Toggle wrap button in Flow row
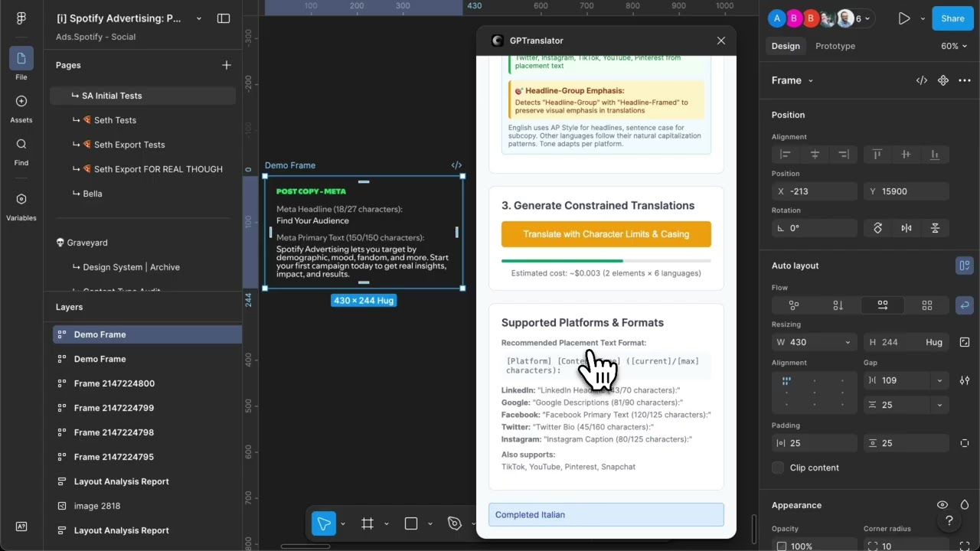 [x=965, y=305]
